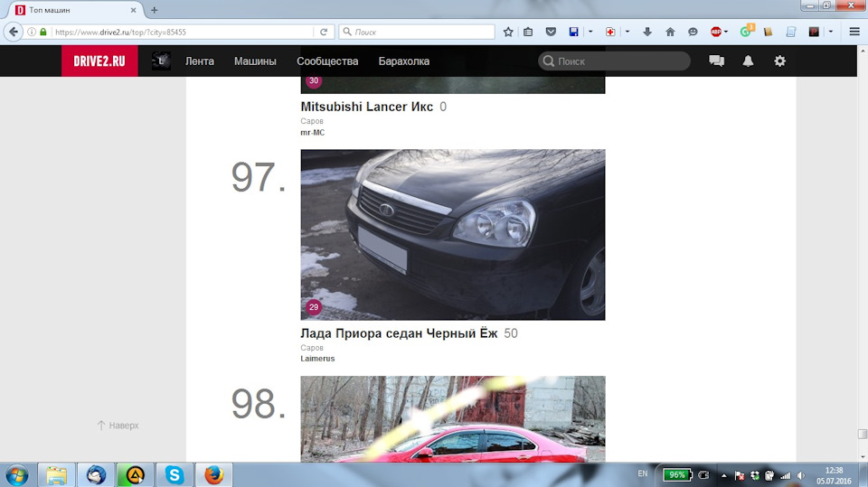Open the black Lada Priora photo
868x487 pixels.
click(x=453, y=235)
